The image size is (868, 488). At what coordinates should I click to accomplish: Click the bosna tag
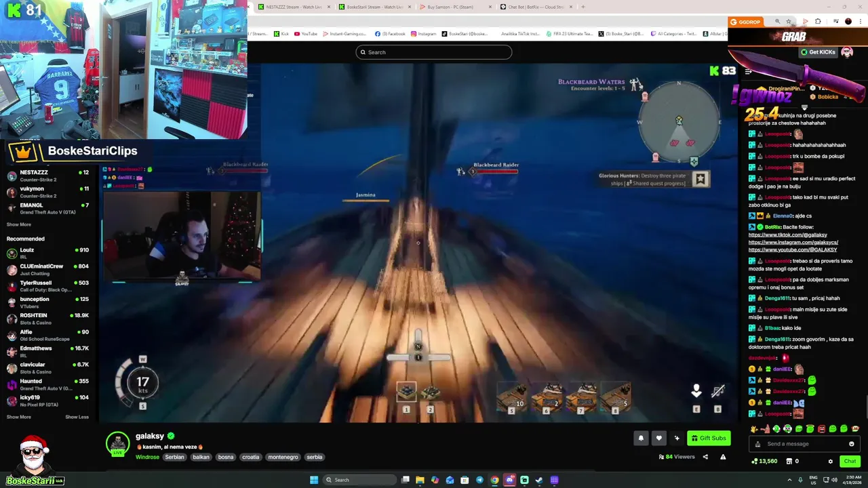[226, 457]
